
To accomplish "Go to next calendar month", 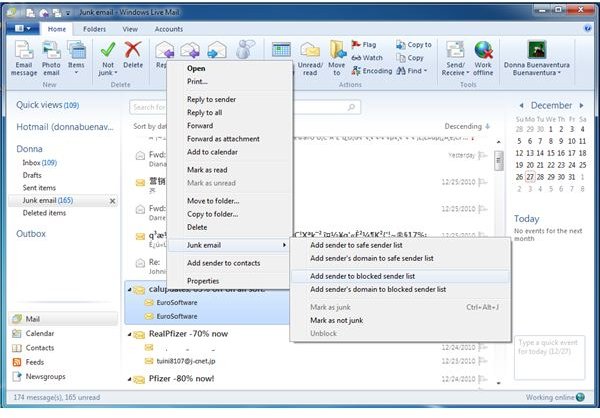I will tap(581, 105).
